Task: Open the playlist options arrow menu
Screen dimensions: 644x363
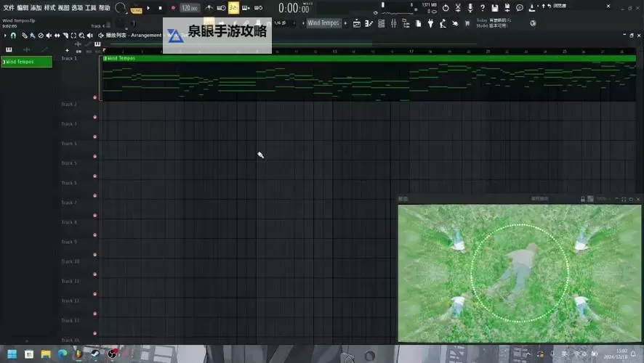Action: pyautogui.click(x=5, y=35)
